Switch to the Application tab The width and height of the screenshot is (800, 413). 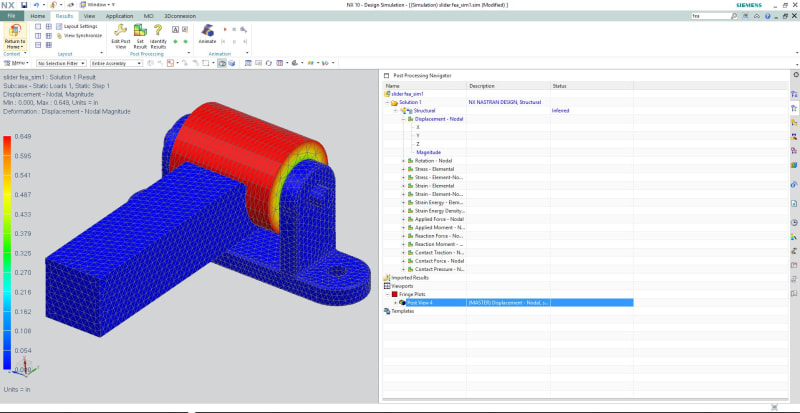[119, 16]
